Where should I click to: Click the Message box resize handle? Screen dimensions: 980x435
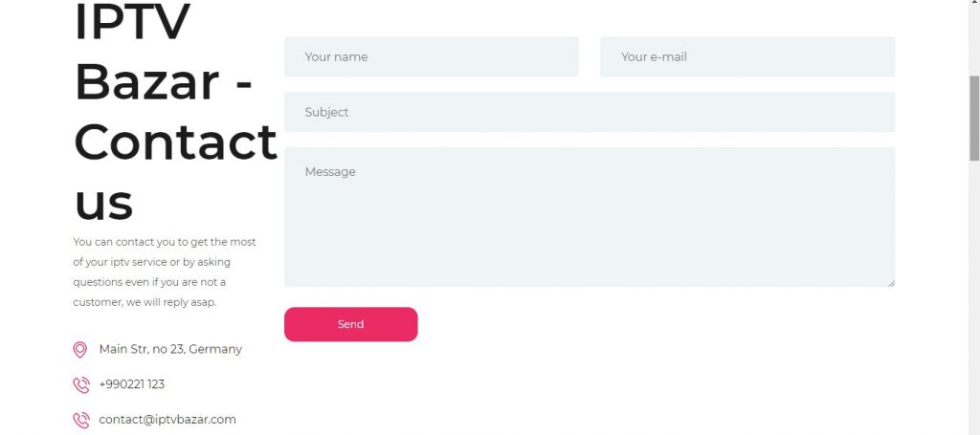pyautogui.click(x=891, y=283)
